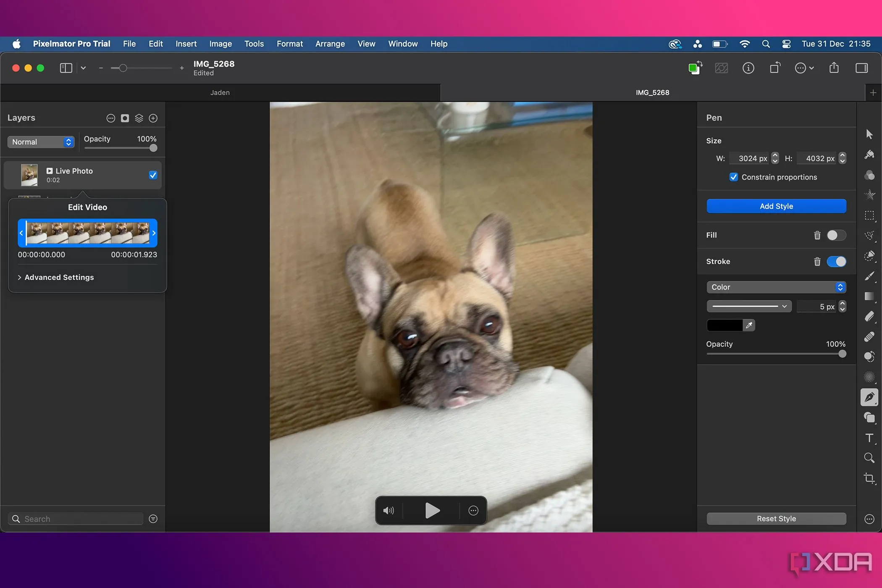Open the info inspector icon
The width and height of the screenshot is (882, 588).
(x=748, y=68)
